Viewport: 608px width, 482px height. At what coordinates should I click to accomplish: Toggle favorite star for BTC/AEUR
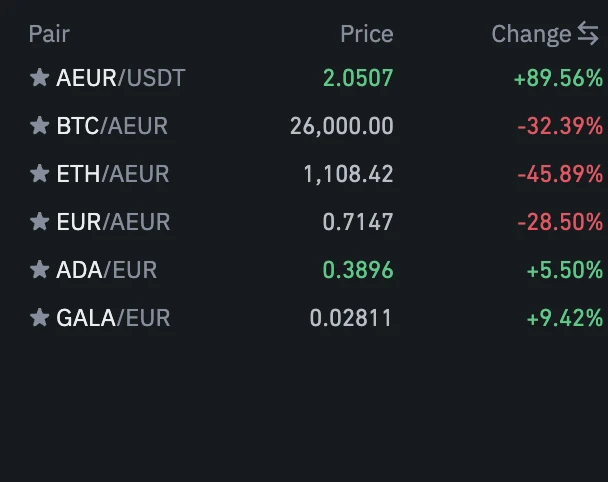[x=39, y=126]
